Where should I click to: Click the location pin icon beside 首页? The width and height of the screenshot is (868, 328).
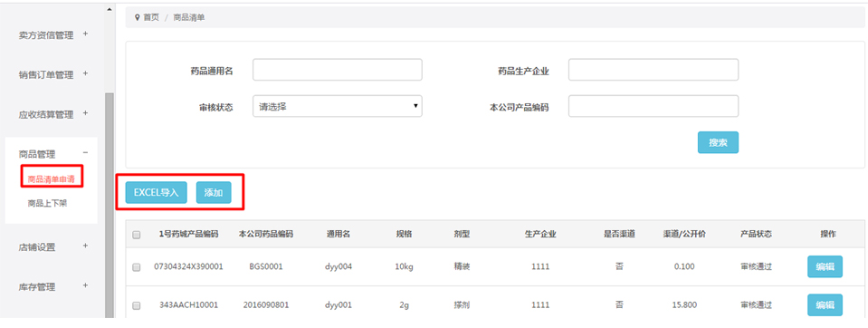(x=138, y=17)
